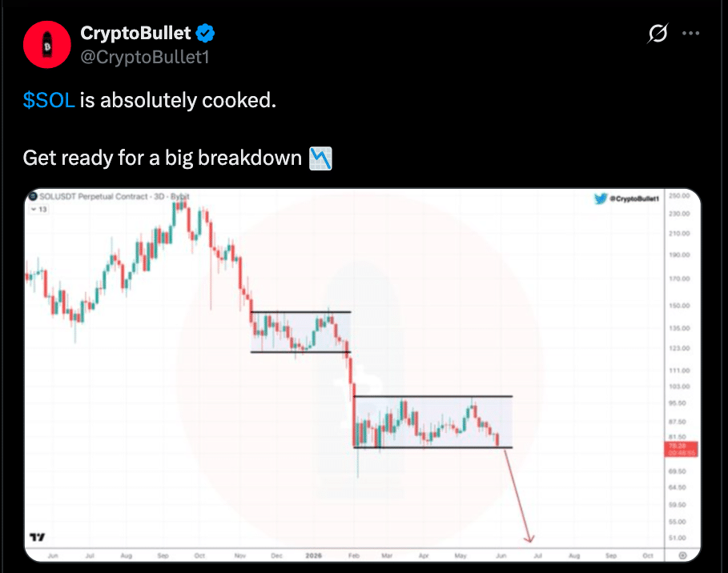728x573 pixels.
Task: Open the Grok explain-post icon
Action: (x=658, y=34)
